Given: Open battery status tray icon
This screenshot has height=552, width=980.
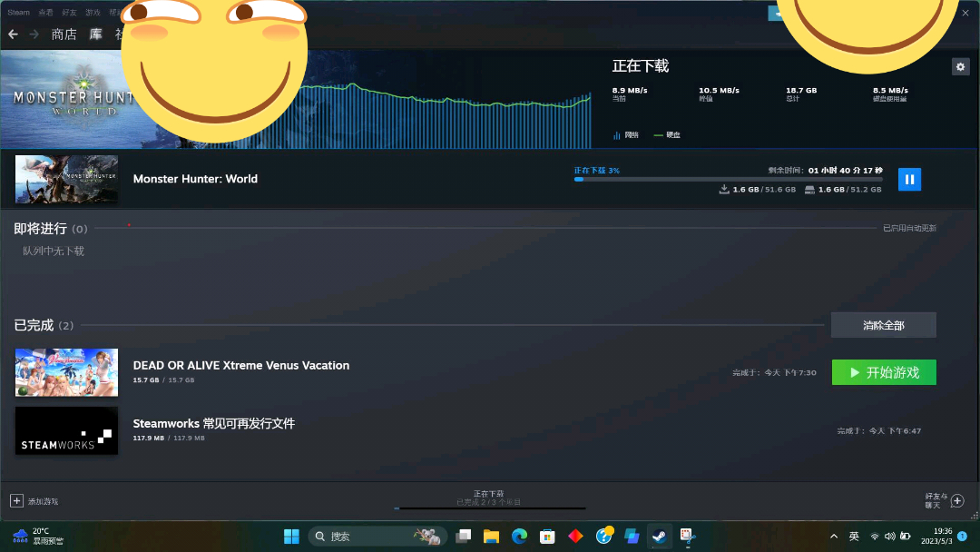Looking at the screenshot, I should (x=905, y=537).
